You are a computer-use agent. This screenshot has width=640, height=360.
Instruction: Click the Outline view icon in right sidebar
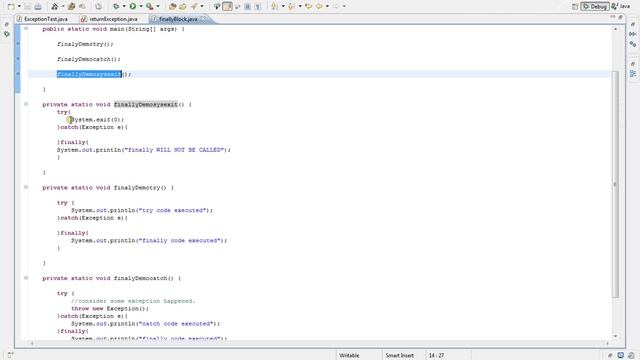(x=633, y=74)
